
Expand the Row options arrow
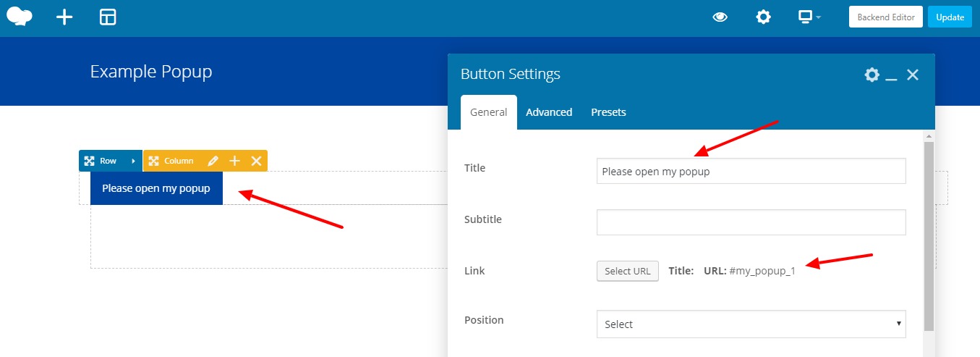[x=133, y=161]
